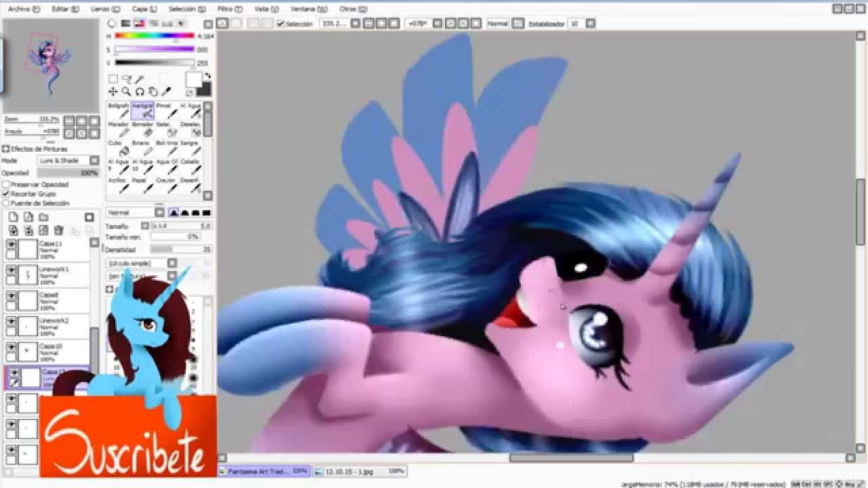Pick the eyedropper color picker tool
The height and width of the screenshot is (488, 868).
(x=166, y=91)
